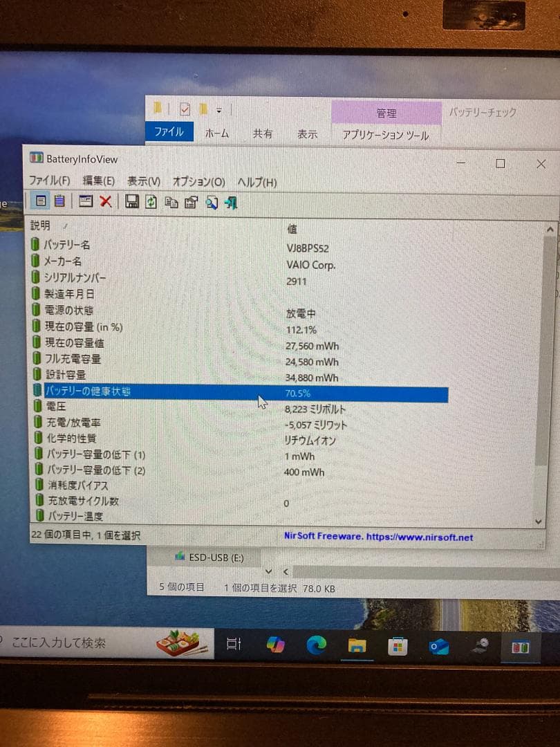The height and width of the screenshot is (747, 560).
Task: Sort by the 値 column header
Action: tap(292, 229)
